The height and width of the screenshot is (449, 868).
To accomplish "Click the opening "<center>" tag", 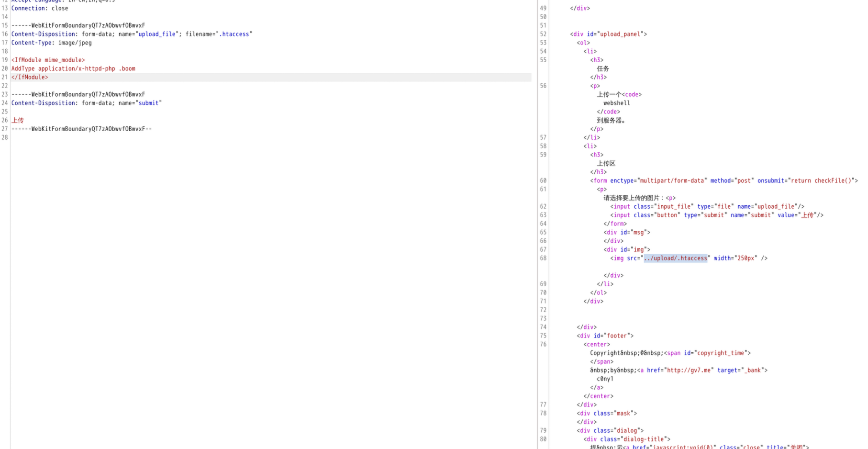I will click(x=597, y=344).
